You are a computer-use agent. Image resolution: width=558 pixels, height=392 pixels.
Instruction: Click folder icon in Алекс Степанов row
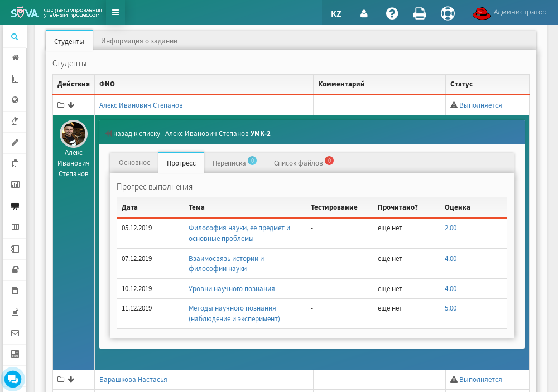point(61,105)
